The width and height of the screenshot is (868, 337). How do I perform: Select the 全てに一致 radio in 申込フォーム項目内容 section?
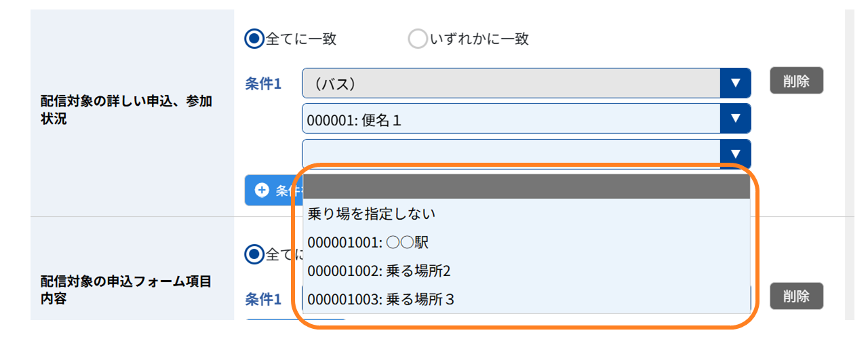254,254
